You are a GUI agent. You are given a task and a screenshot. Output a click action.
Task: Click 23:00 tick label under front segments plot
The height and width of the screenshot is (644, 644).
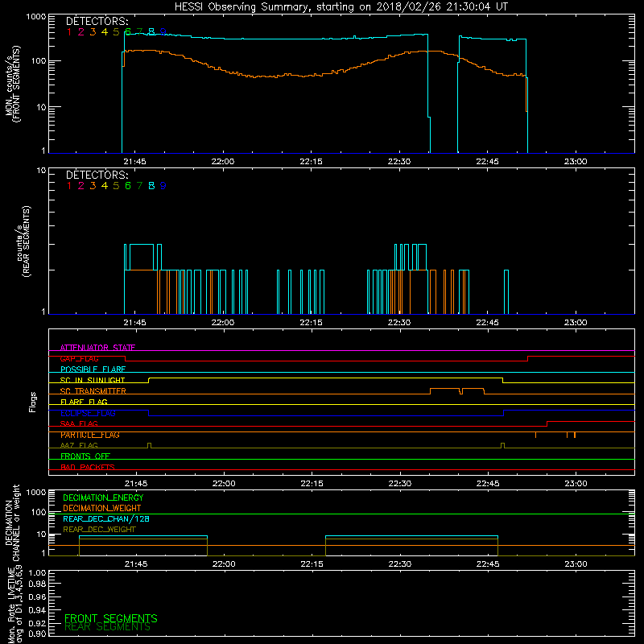[x=576, y=162]
